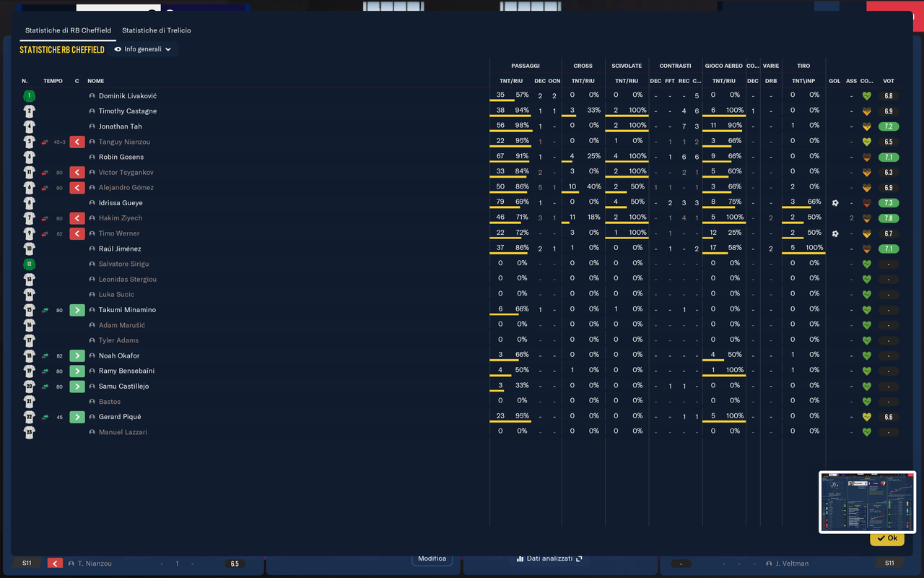Image resolution: width=924 pixels, height=578 pixels.
Task: Sort by the VOT rating column header
Action: point(889,81)
